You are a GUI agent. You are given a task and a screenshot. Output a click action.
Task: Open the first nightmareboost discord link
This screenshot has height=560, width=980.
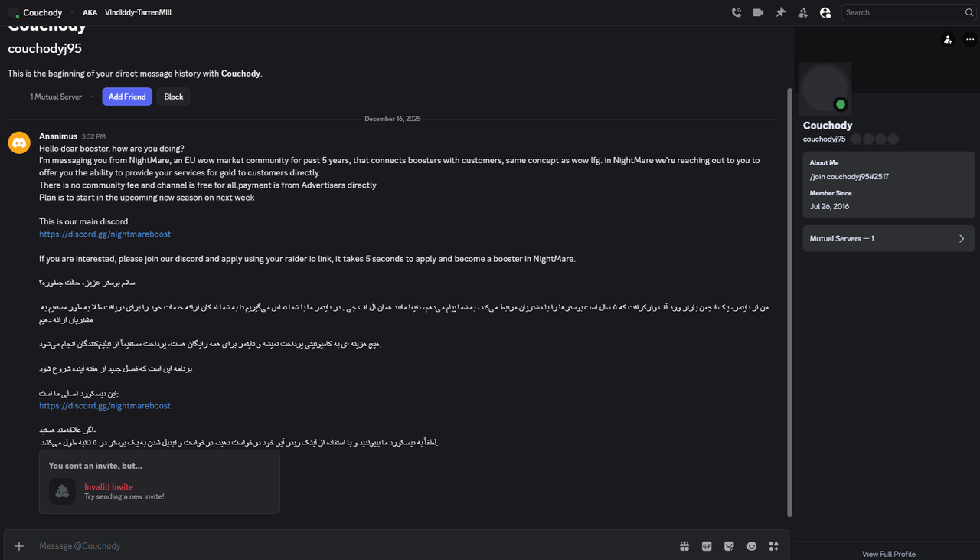pos(105,234)
